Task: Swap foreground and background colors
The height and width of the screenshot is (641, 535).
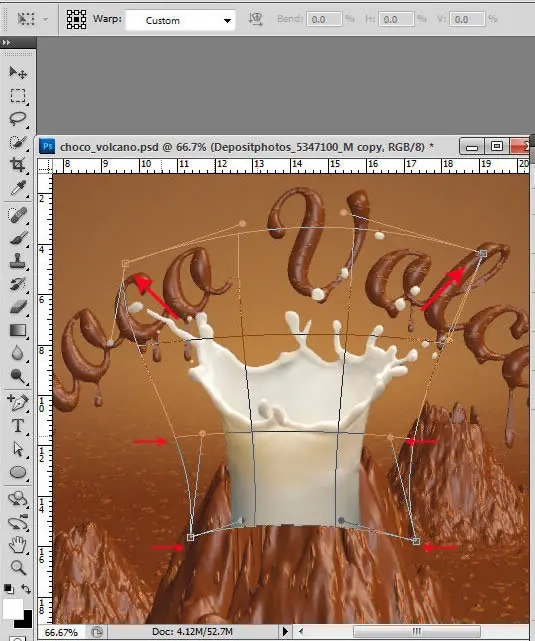Action: click(26, 589)
